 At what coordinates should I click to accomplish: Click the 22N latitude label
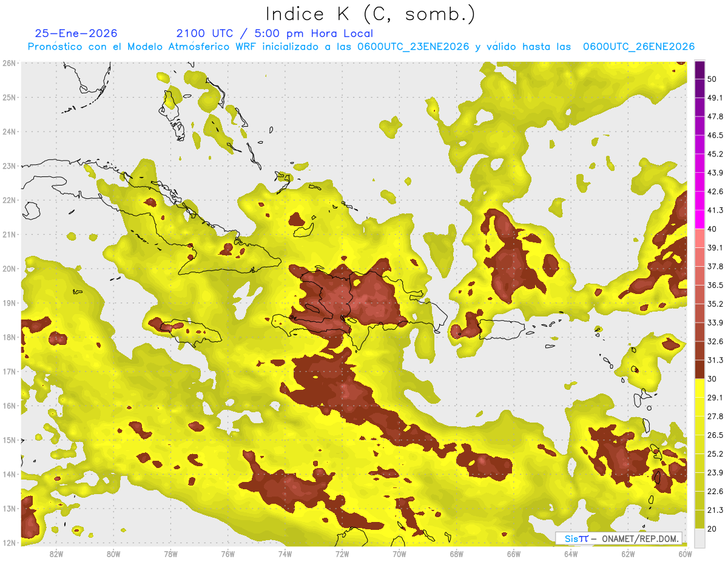tap(9, 200)
